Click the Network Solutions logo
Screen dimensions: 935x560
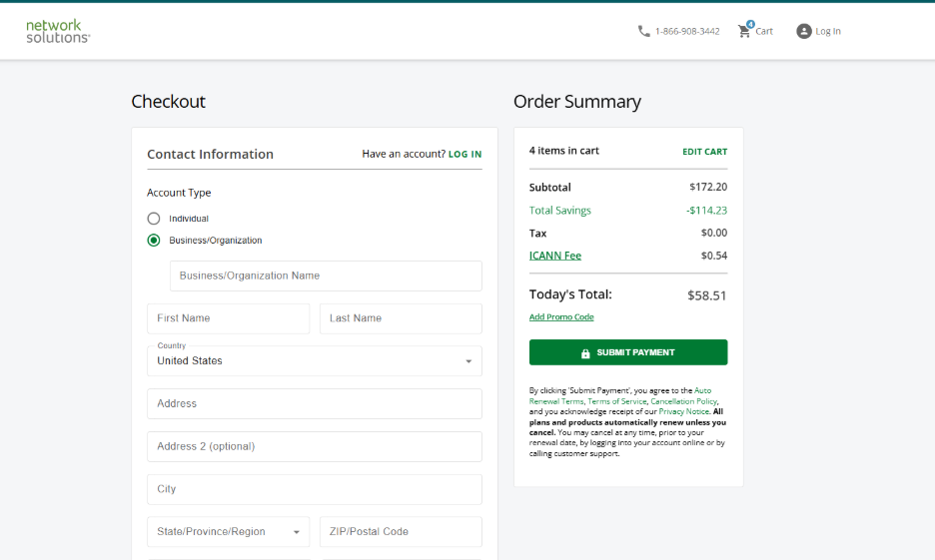[58, 31]
